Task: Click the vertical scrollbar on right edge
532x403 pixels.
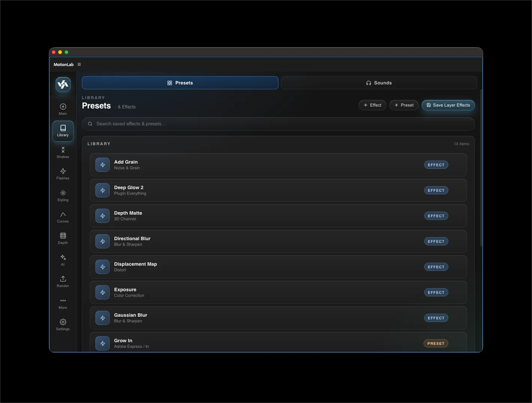Action: (x=481, y=168)
